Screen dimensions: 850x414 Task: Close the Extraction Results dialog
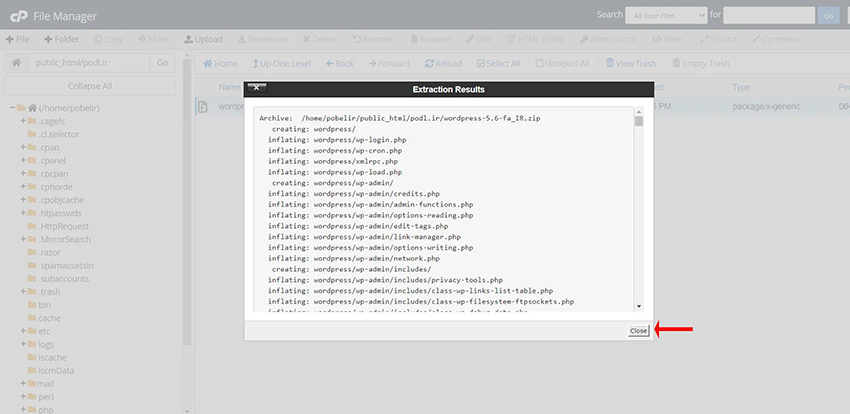click(638, 330)
